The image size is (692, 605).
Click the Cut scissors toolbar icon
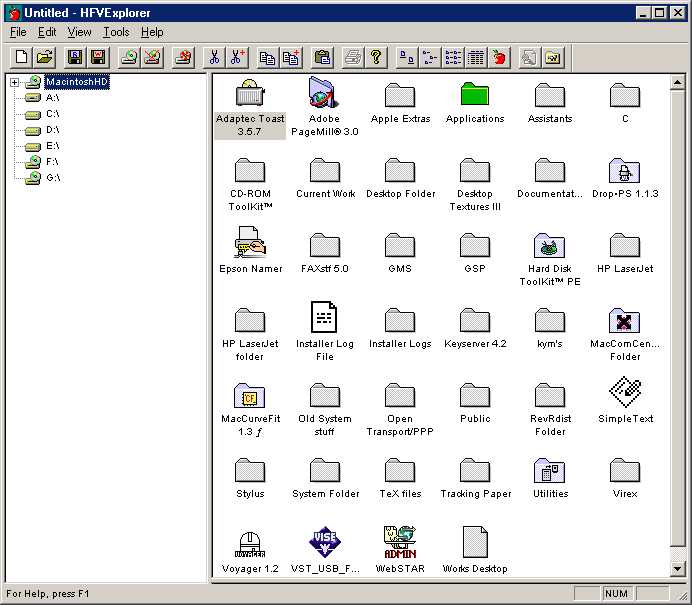(x=214, y=57)
